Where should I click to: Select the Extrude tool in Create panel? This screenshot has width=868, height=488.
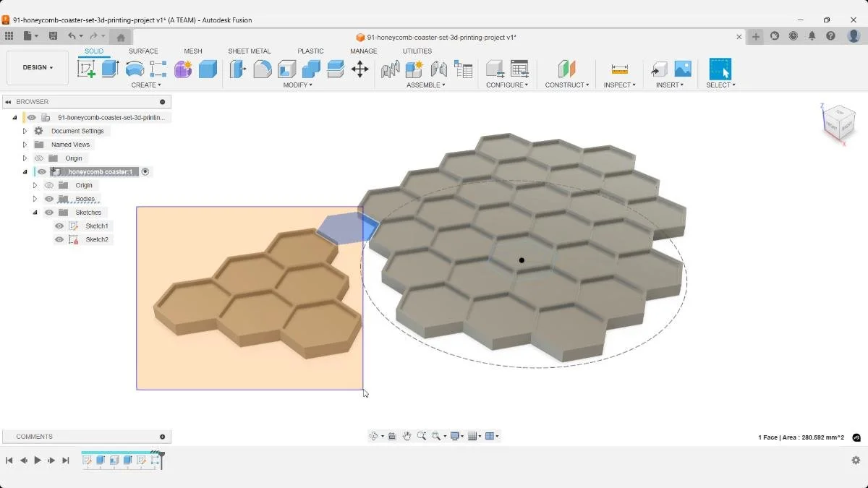[x=109, y=67]
